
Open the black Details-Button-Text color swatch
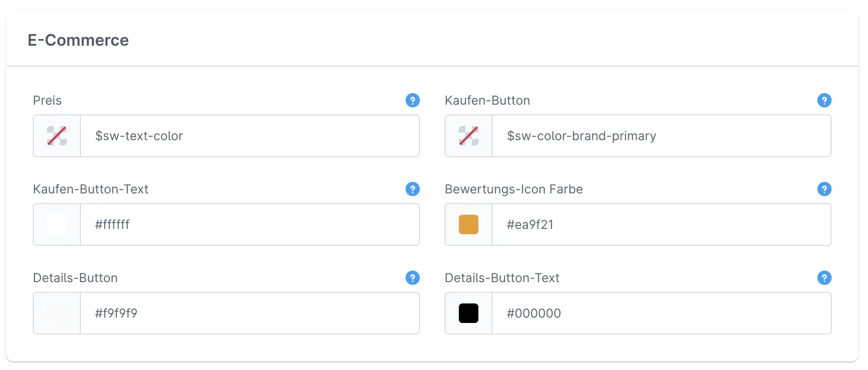pos(469,313)
